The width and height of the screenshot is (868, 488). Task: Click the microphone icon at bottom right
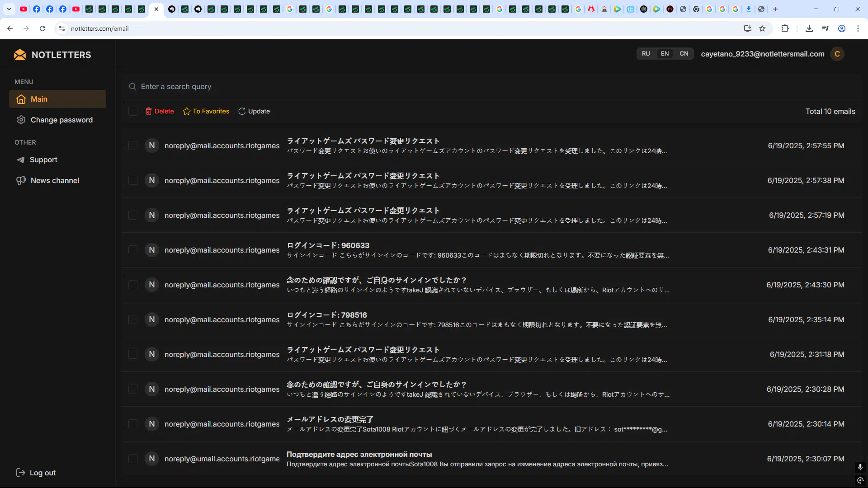[860, 467]
